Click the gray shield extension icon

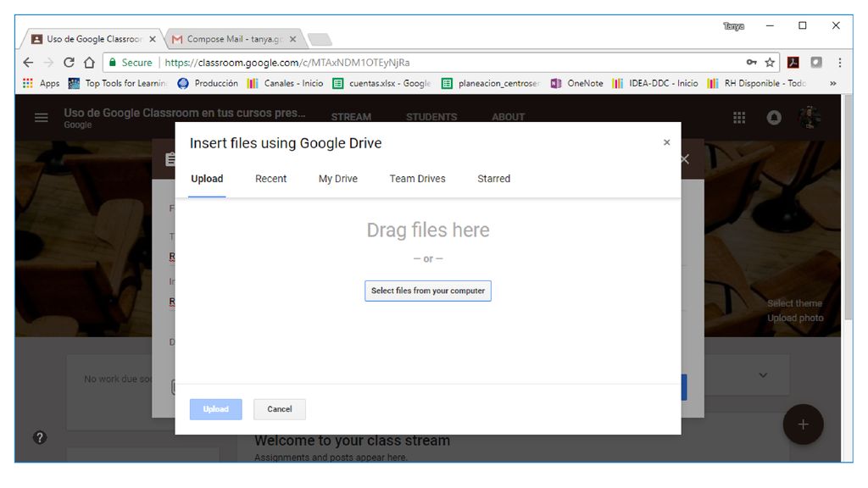pyautogui.click(x=816, y=63)
